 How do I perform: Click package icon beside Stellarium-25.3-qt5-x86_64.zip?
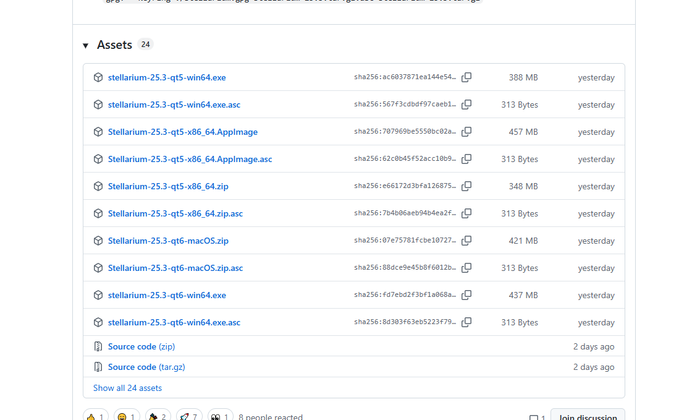coord(98,186)
